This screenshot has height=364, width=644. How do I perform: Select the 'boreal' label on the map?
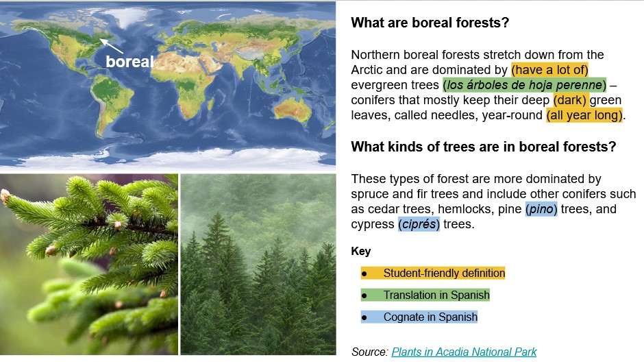pos(127,62)
